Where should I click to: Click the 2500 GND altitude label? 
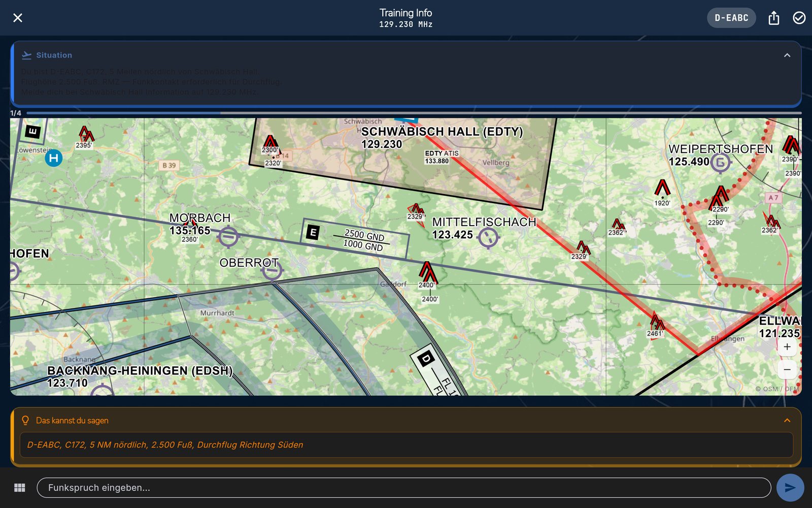(x=364, y=235)
